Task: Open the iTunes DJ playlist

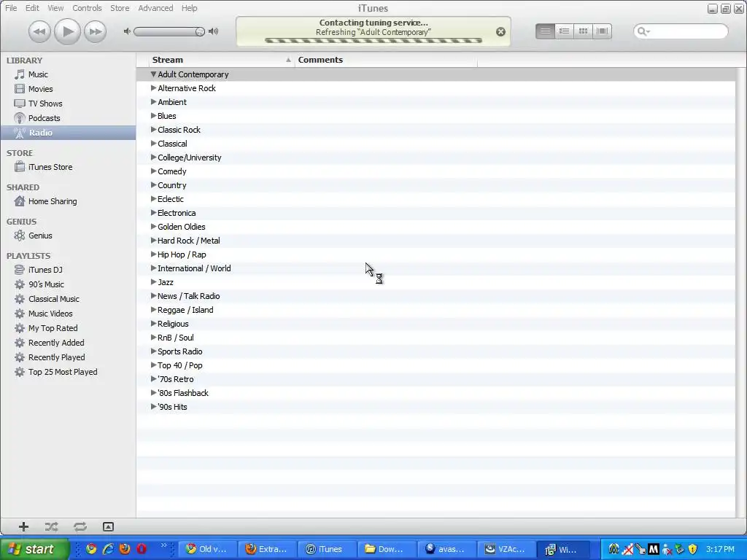Action: tap(68, 270)
